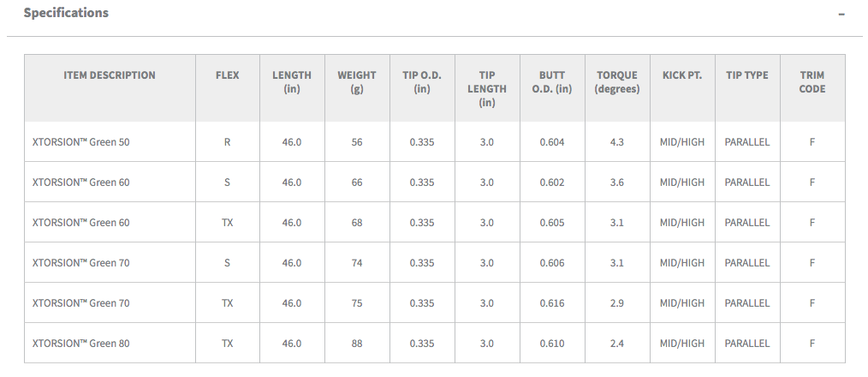Click the R flex cell
This screenshot has height=377, width=868.
(x=228, y=142)
